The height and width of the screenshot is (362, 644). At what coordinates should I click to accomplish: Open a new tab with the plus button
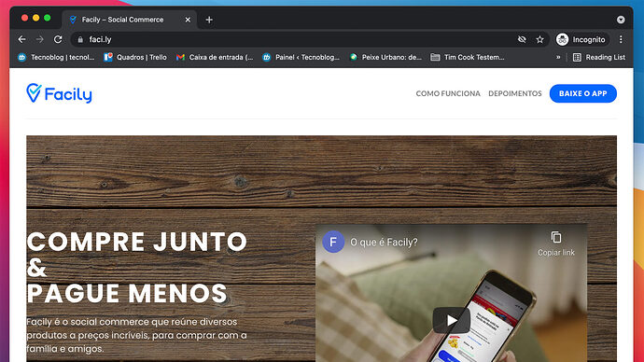209,20
